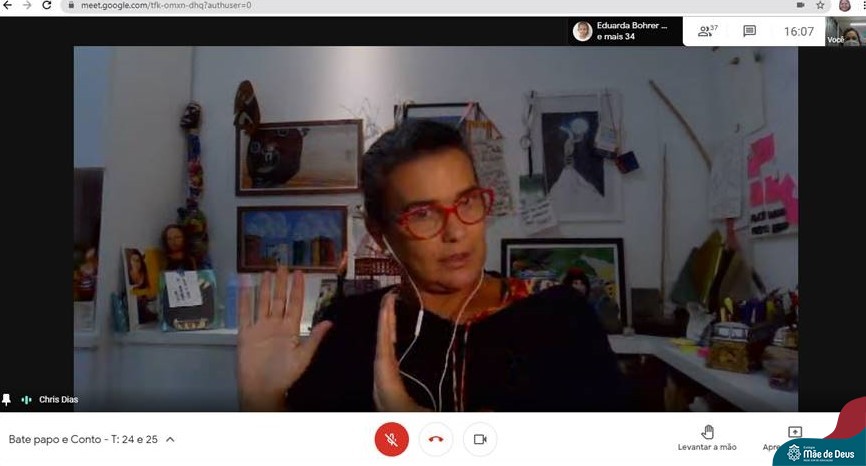
Task: Open your self-view thumbnail labeled Você
Action: coord(846,31)
